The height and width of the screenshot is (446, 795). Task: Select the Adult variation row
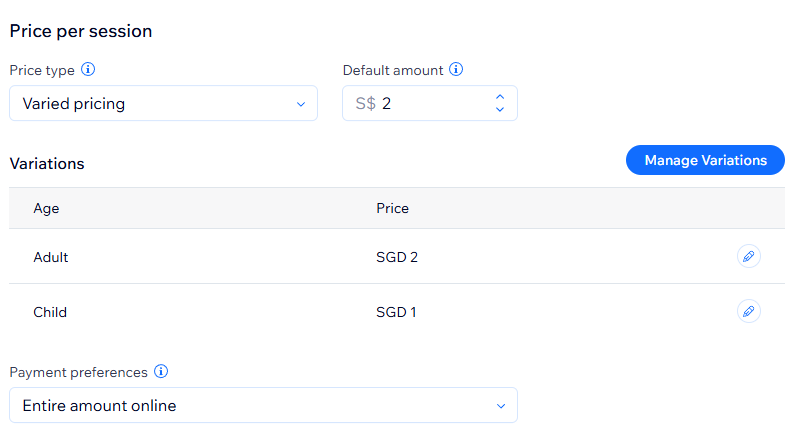(x=51, y=257)
